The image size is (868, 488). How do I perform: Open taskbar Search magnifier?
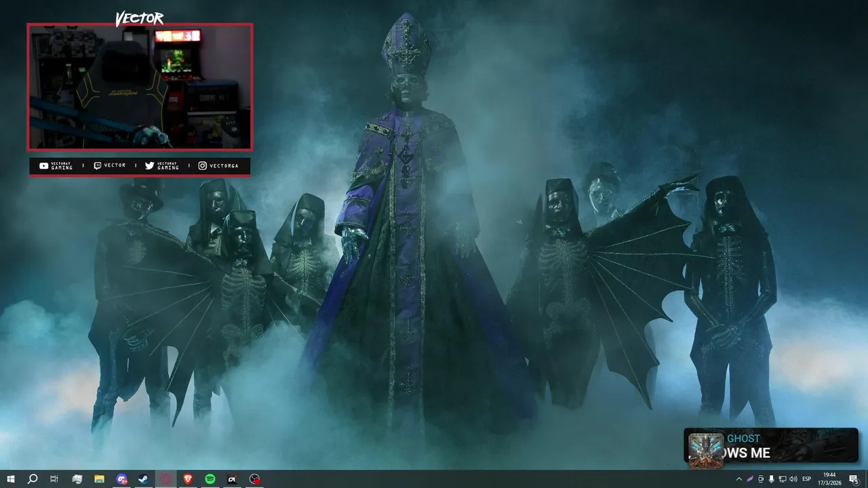pyautogui.click(x=33, y=479)
